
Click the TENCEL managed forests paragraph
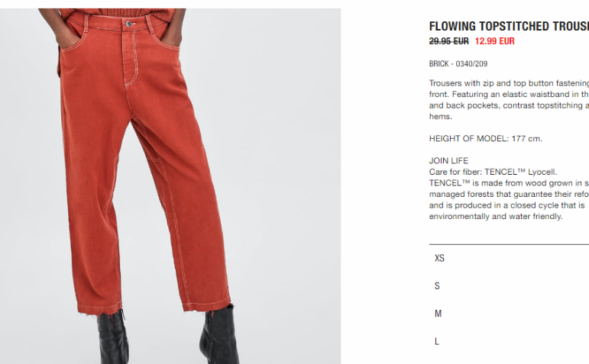[509, 200]
